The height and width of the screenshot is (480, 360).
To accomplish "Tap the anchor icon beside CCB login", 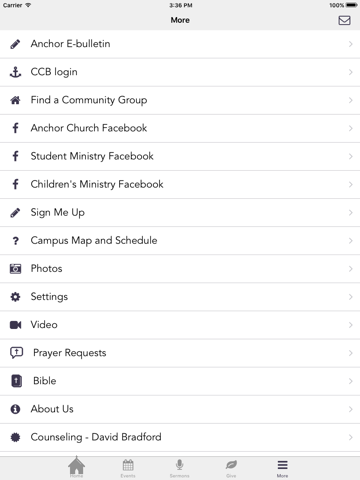I will tap(15, 72).
